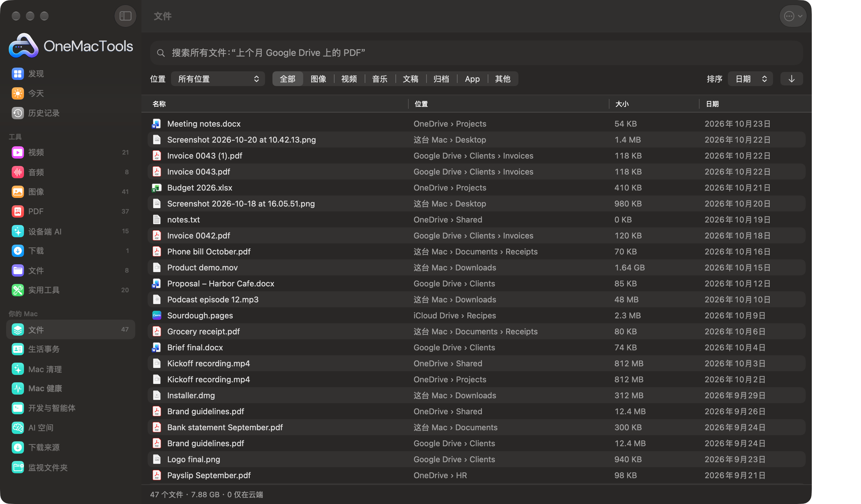This screenshot has width=861, height=504.
Task: Select Payslip September.pdf file
Action: [476, 475]
